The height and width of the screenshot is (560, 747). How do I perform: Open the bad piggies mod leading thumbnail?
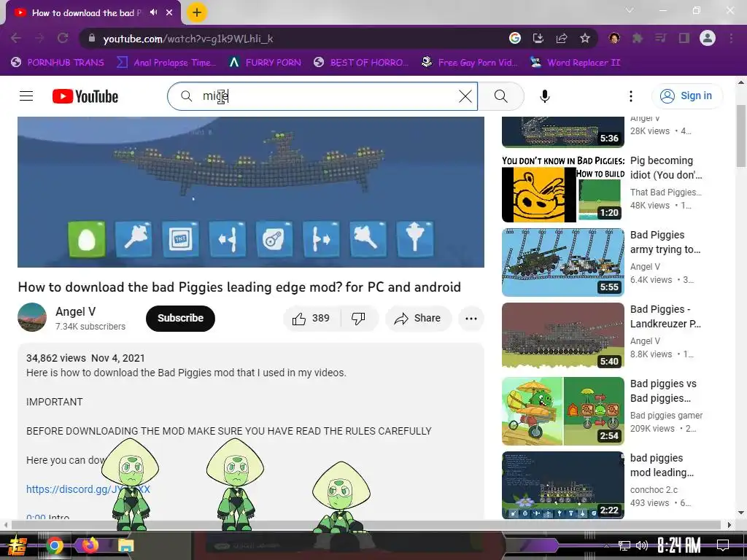[x=562, y=485]
